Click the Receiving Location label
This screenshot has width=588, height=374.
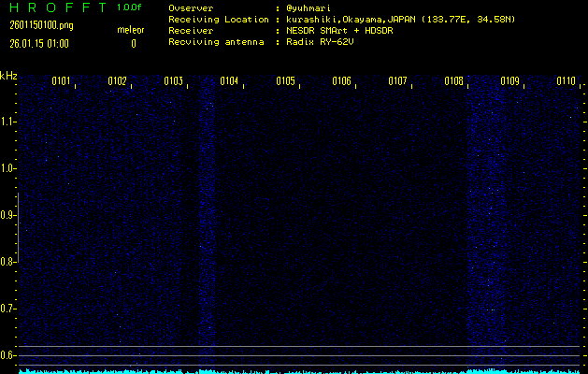pos(219,20)
